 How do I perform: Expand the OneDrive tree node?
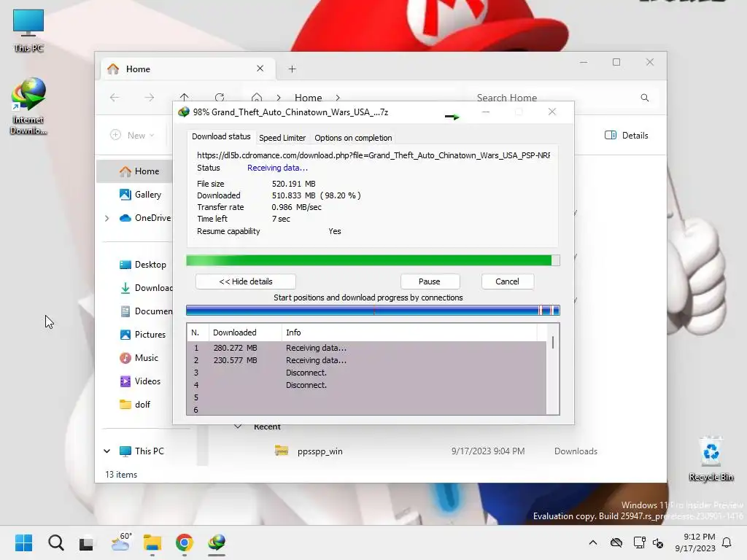coord(107,218)
